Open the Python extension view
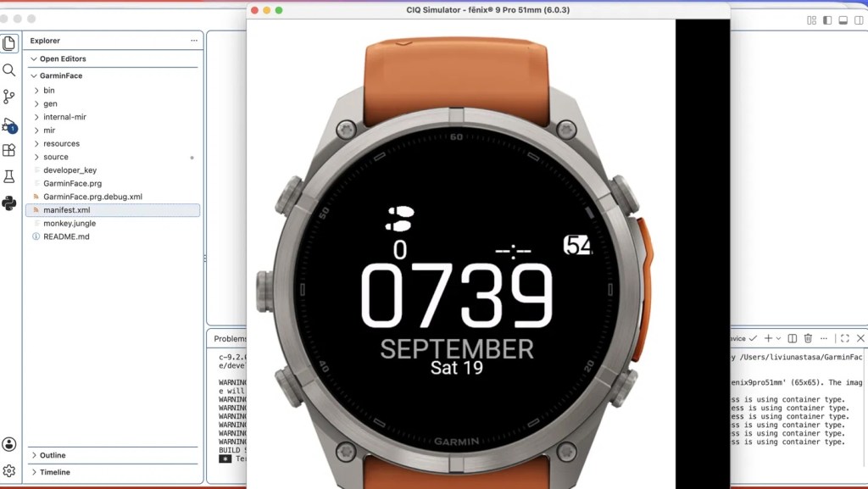The width and height of the screenshot is (868, 489). (x=8, y=203)
